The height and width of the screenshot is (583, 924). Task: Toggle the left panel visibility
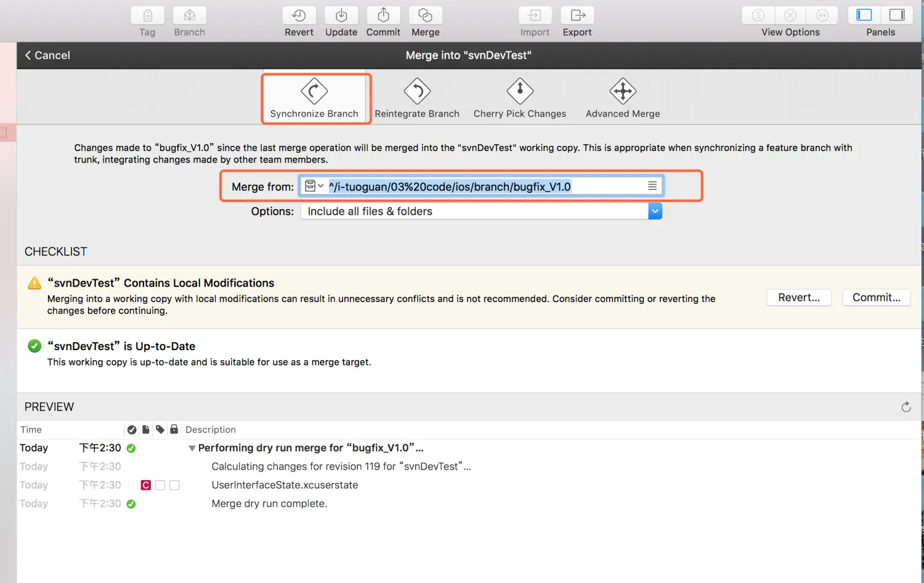point(864,15)
